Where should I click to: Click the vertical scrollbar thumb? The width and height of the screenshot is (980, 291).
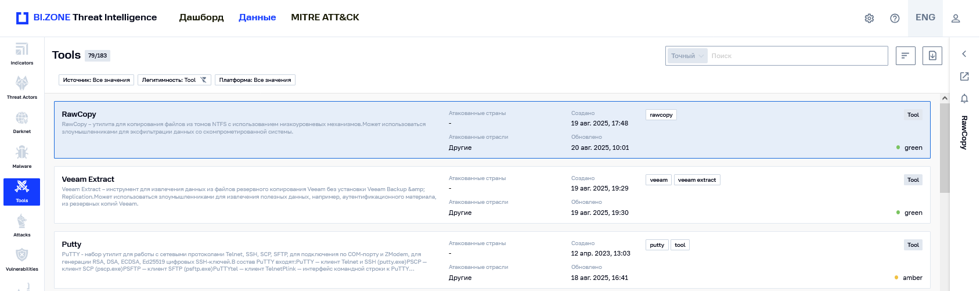point(945,148)
